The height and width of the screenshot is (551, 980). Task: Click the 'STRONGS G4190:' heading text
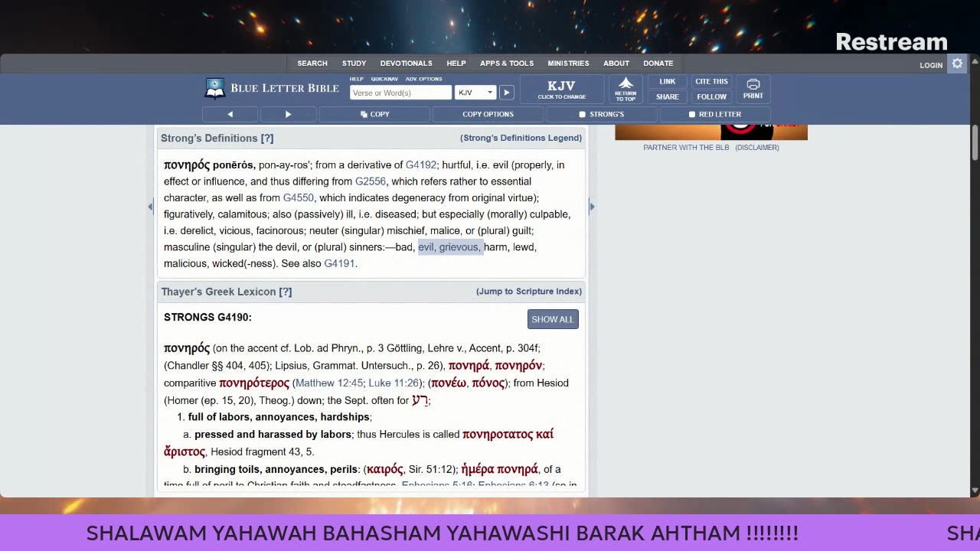point(207,317)
